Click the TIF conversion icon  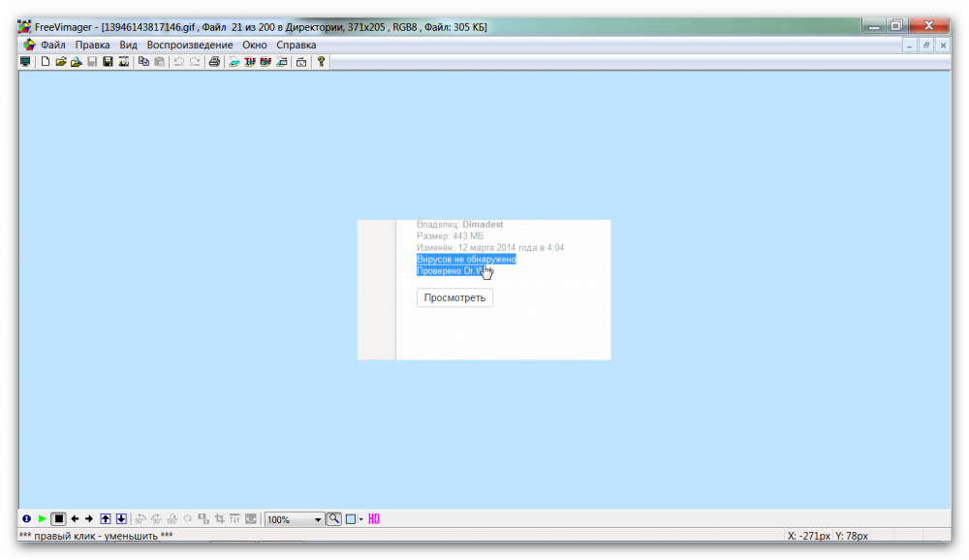click(250, 62)
